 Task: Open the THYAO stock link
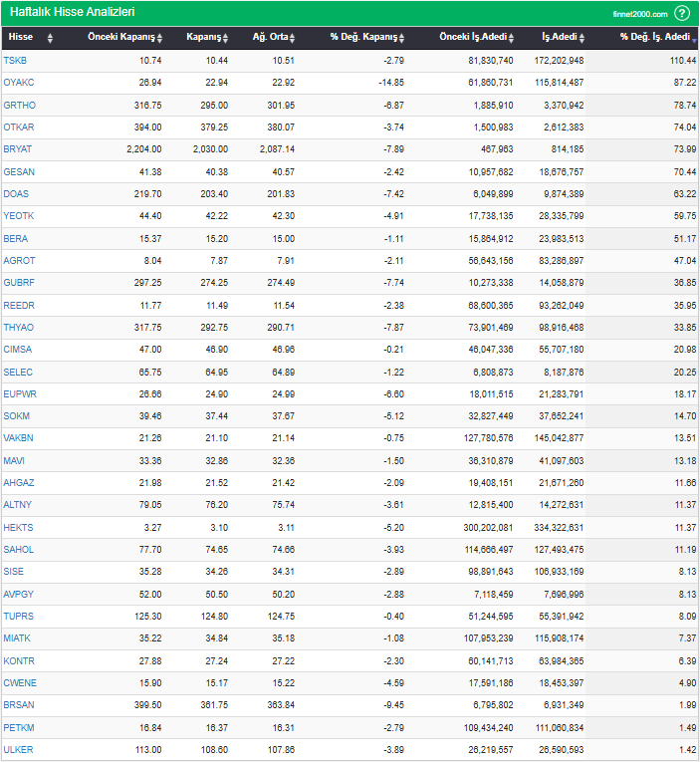tap(19, 327)
